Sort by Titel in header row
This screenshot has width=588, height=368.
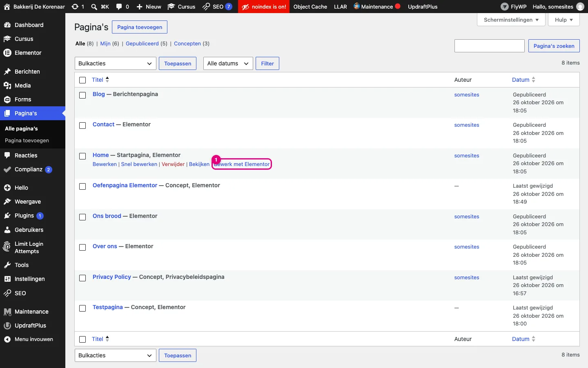pos(100,80)
